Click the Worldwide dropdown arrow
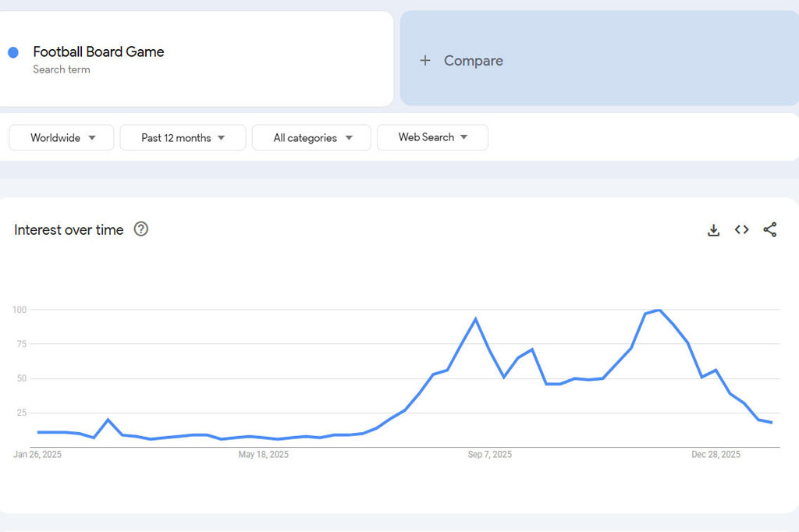 click(x=91, y=137)
